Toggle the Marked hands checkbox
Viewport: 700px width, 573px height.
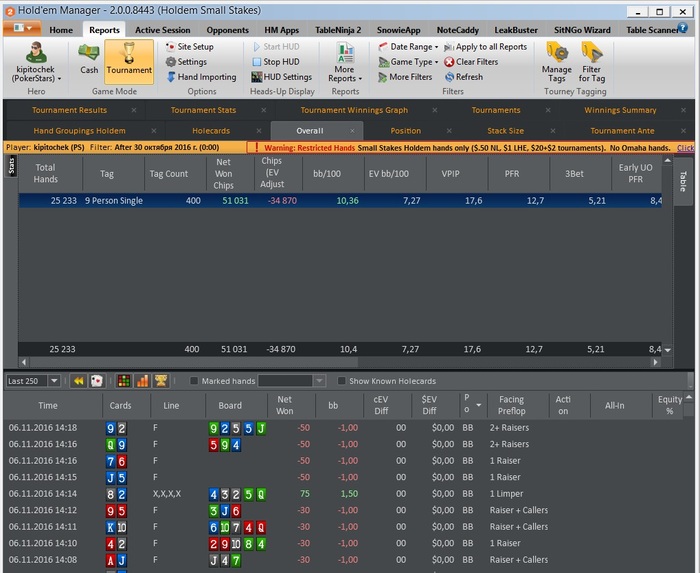coord(194,381)
